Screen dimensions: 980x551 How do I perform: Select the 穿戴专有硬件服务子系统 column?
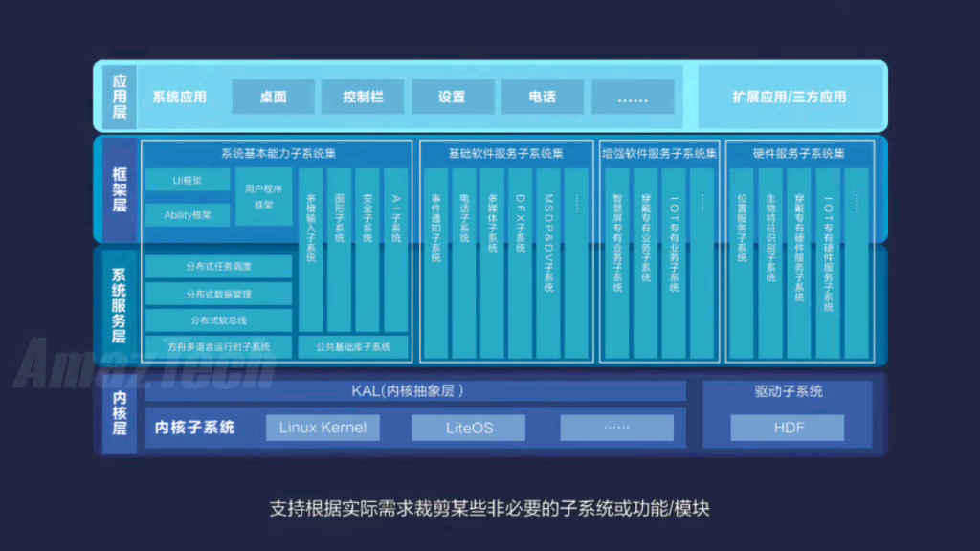pos(799,263)
